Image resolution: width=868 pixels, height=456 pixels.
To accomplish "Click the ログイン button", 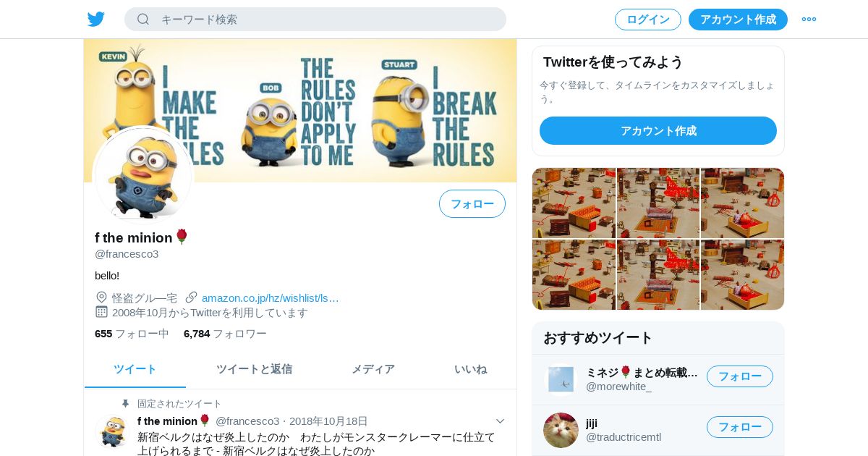I will click(648, 20).
